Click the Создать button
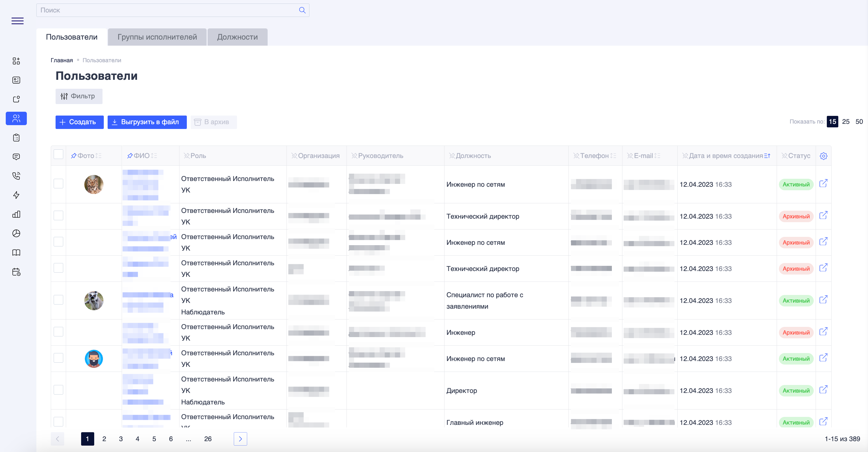The height and width of the screenshot is (452, 868). [x=79, y=122]
